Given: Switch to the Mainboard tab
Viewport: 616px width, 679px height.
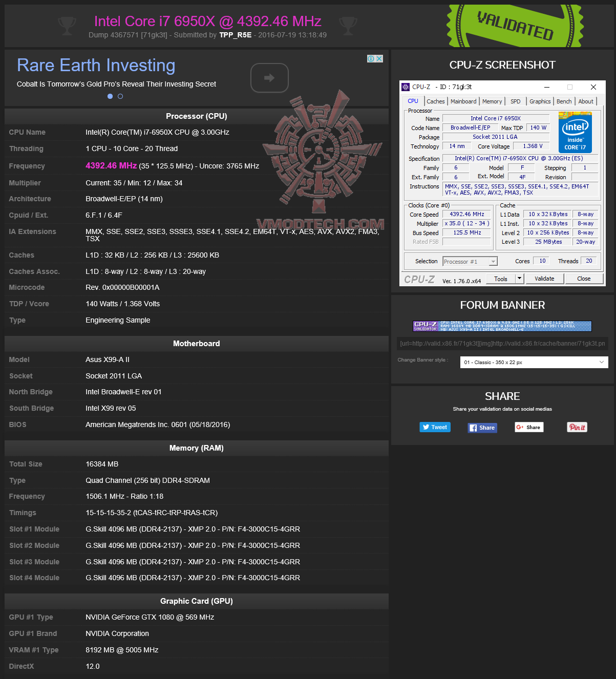Looking at the screenshot, I should coord(463,101).
